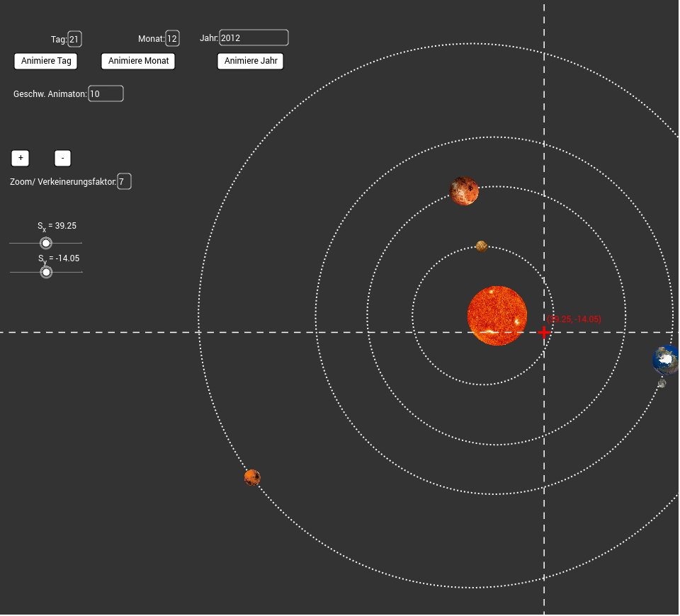Change the Geschw. Animaton speed field
This screenshot has width=680, height=616.
(106, 93)
